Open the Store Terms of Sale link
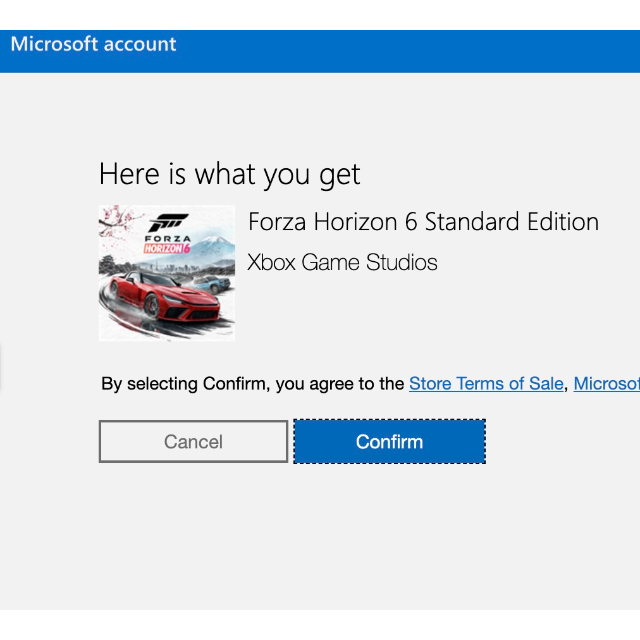Screen dimensions: 640x640 [486, 384]
